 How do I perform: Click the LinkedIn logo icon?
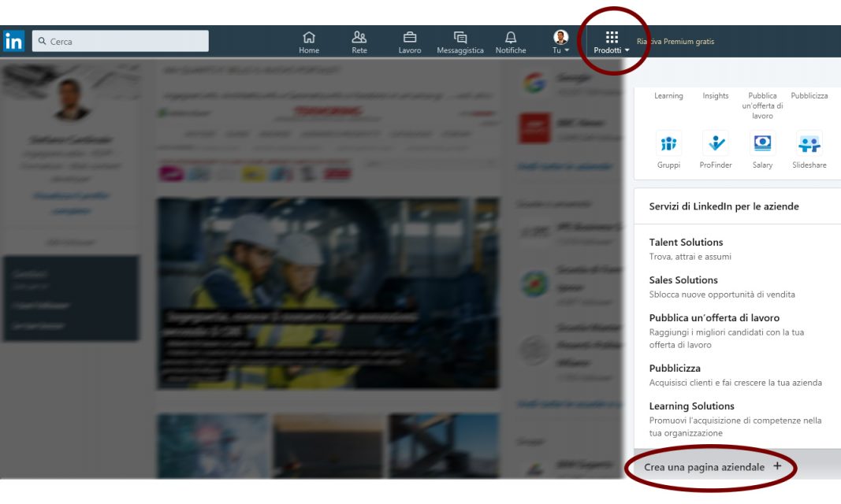[13, 41]
